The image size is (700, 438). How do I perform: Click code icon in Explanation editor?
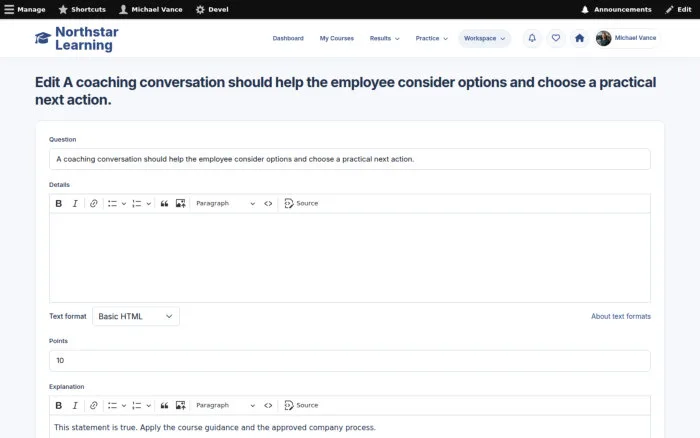[x=268, y=405]
